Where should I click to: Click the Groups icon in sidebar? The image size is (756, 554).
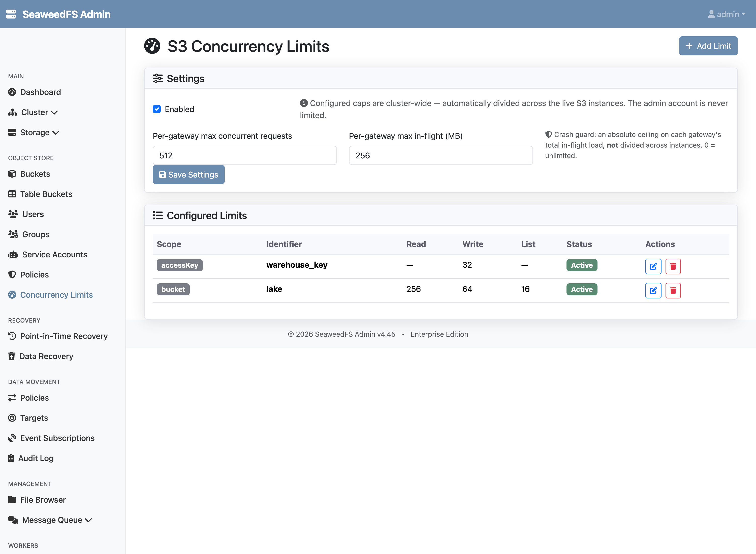[x=13, y=234]
